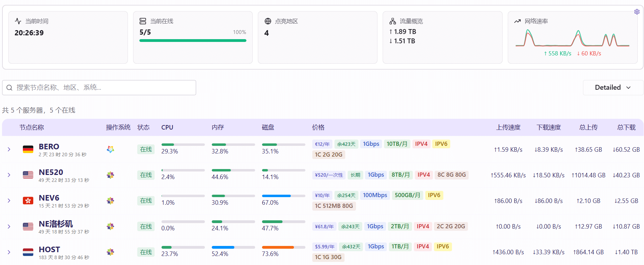Image resolution: width=644 pixels, height=265 pixels.
Task: Click the 5/5 online progress bar
Action: click(193, 41)
